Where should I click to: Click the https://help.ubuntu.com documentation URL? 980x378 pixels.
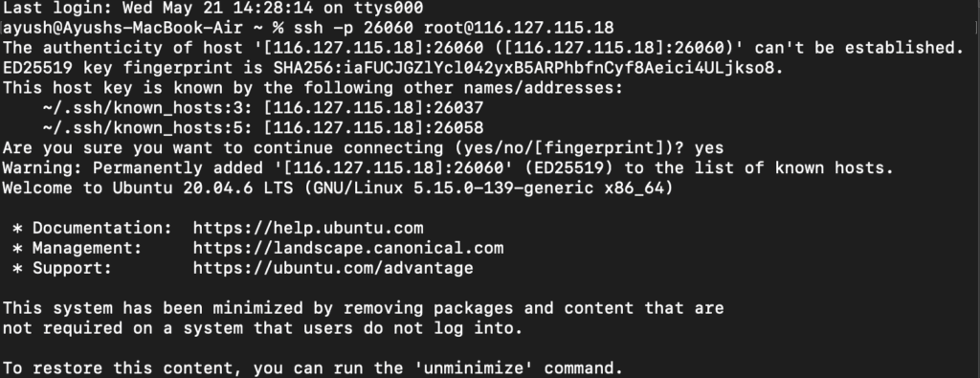(308, 228)
